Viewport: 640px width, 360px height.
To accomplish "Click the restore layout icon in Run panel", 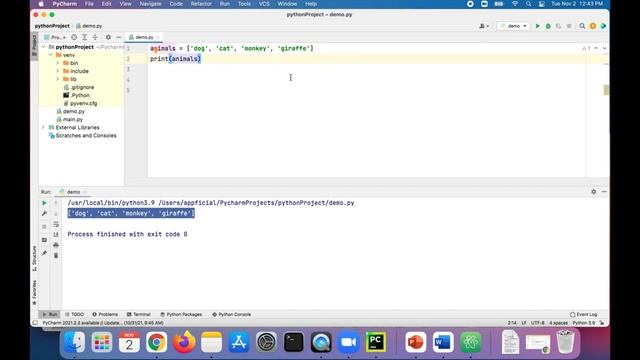I will tap(44, 240).
